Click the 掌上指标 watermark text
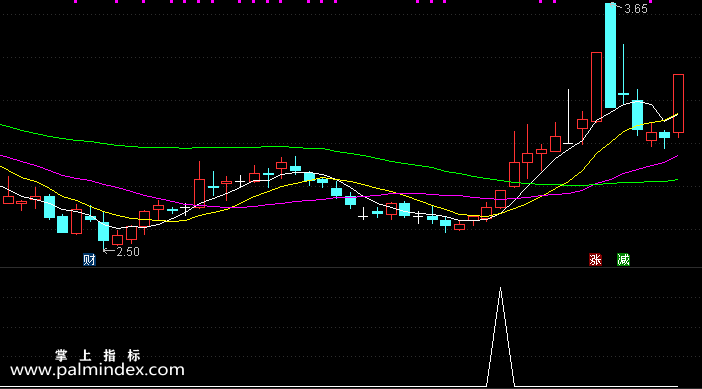The image size is (702, 389). coord(98,356)
